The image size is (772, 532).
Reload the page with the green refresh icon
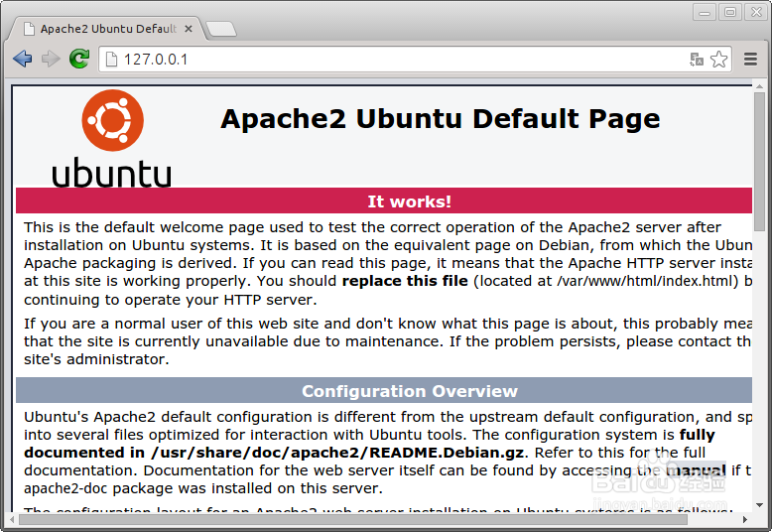79,60
